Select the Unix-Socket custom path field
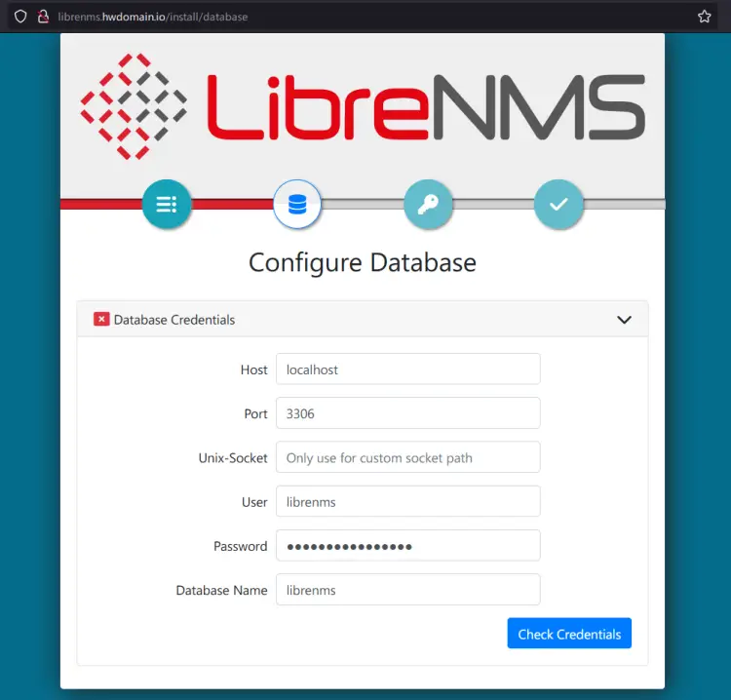The width and height of the screenshot is (731, 700). [407, 458]
